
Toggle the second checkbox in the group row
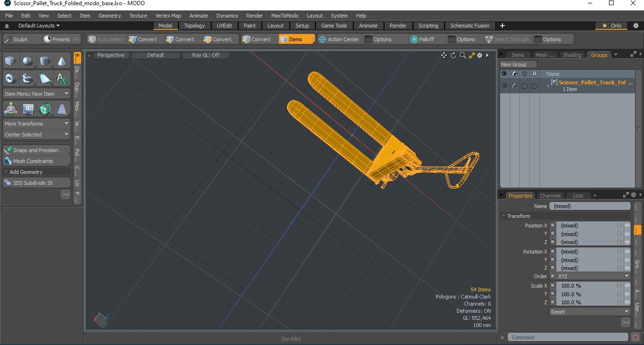pyautogui.click(x=534, y=86)
